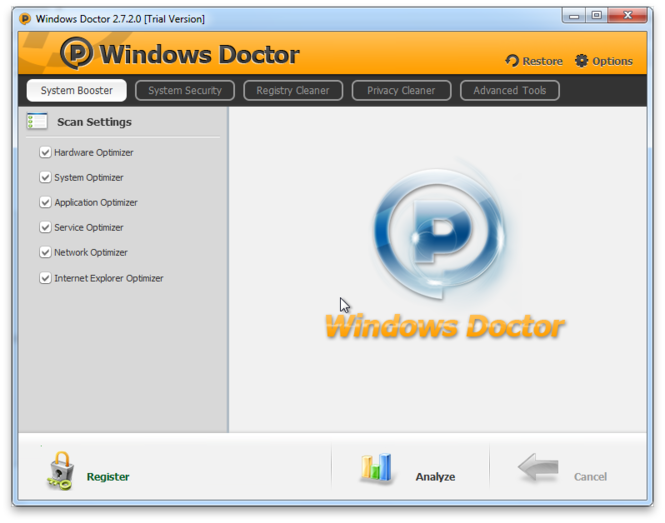Screen dimensions: 665x523
Task: Click the Cancel back arrow icon
Action: coord(538,467)
